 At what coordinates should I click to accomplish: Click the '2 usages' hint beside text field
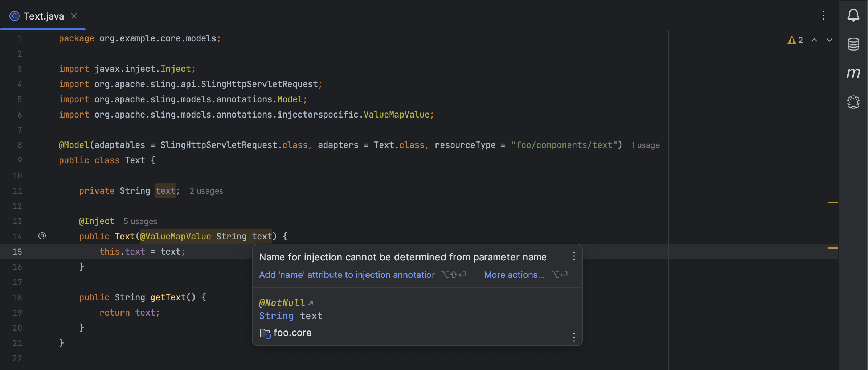(206, 191)
